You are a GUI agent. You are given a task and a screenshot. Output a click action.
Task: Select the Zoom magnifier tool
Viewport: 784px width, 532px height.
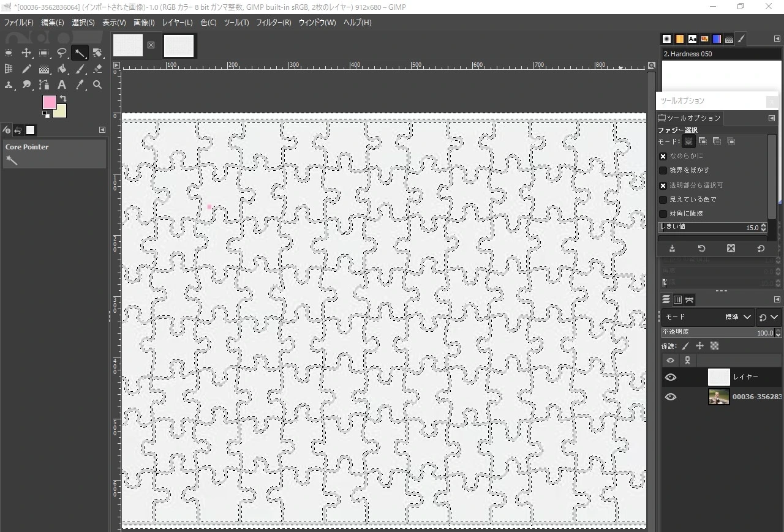[97, 85]
